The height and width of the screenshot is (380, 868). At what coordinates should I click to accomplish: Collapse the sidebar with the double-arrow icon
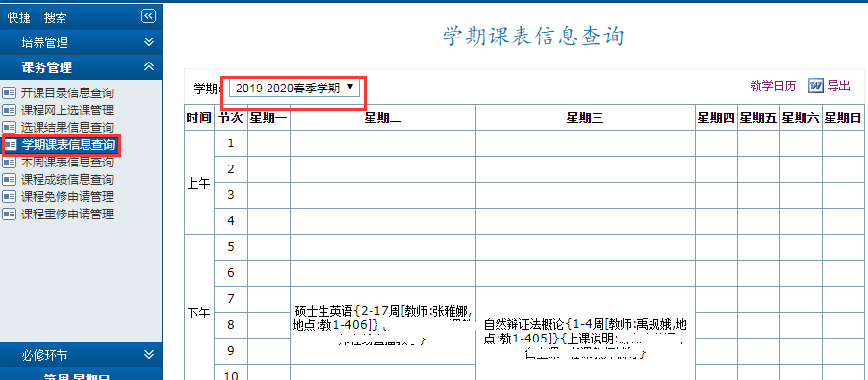(x=148, y=16)
